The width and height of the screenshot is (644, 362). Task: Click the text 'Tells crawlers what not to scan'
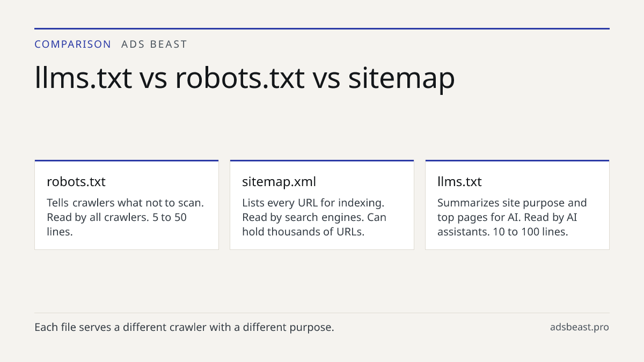click(x=126, y=203)
